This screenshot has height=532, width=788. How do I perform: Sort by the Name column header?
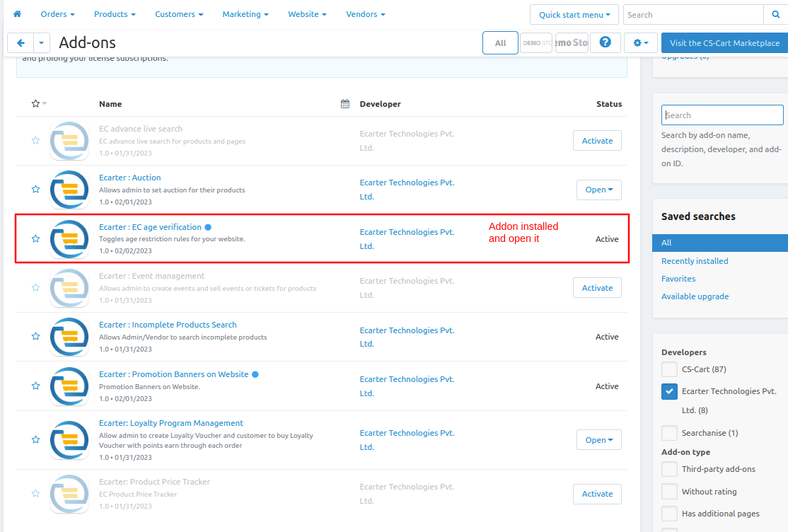pos(110,104)
